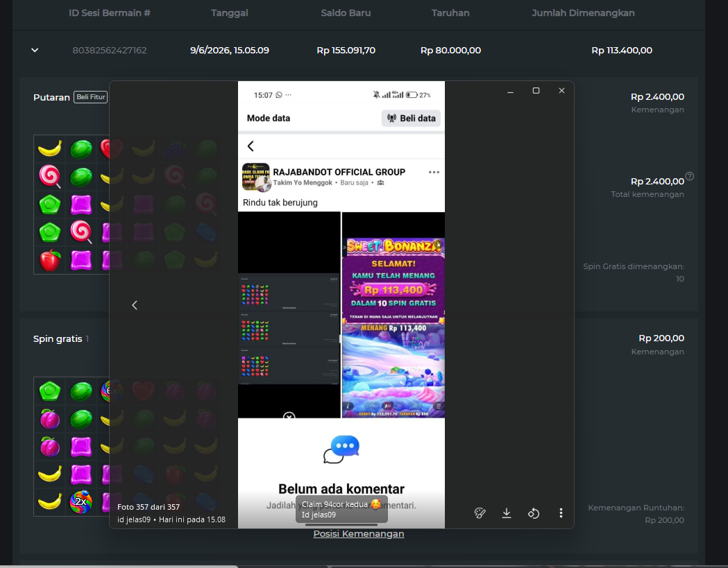This screenshot has height=568, width=728.
Task: Click Rindu tak berujung post text
Action: 280,203
